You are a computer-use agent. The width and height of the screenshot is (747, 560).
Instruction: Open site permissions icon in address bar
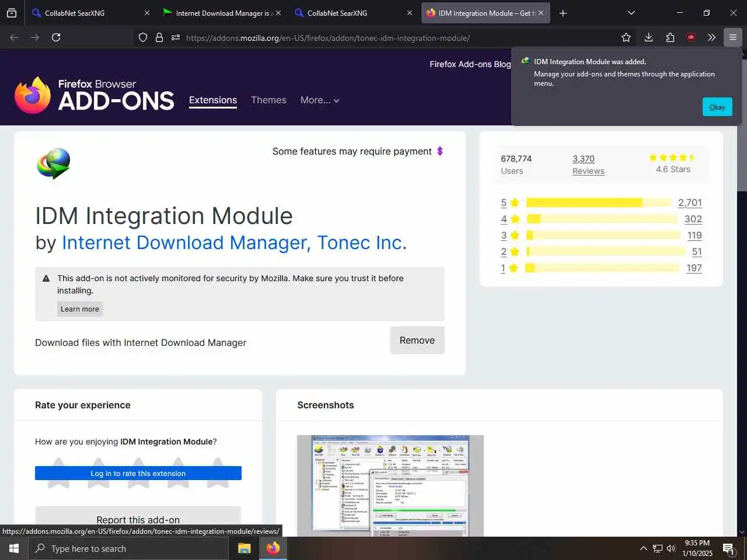click(x=176, y=37)
